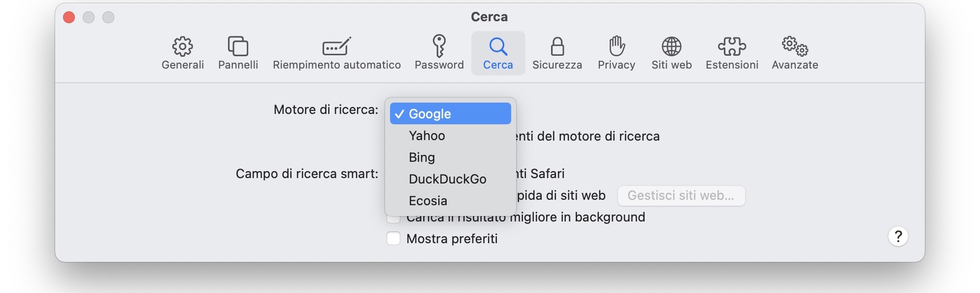This screenshot has height=293, width=980.
Task: Open the Sicurezza lock icon
Action: tap(557, 52)
